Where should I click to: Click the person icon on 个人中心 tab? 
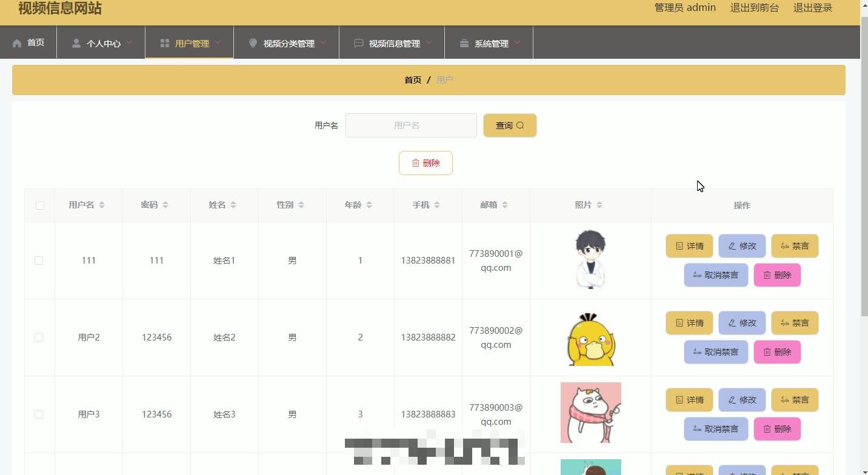(76, 42)
